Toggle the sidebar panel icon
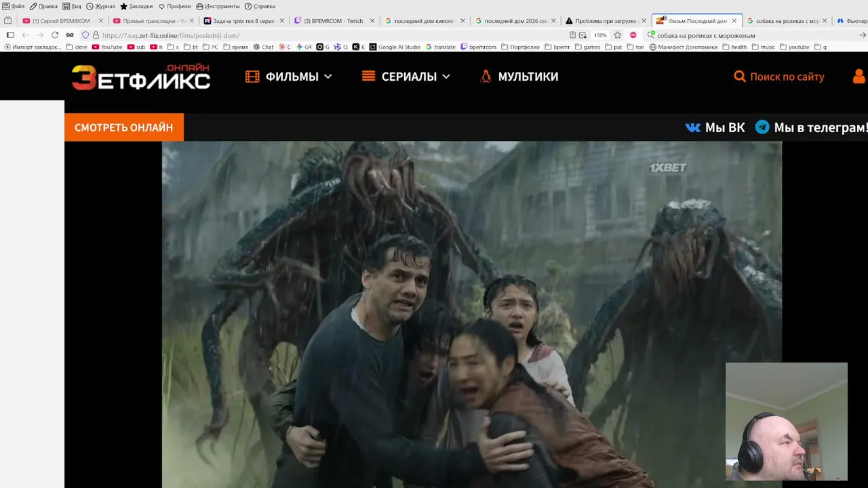Viewport: 868px width, 488px height. (10, 35)
